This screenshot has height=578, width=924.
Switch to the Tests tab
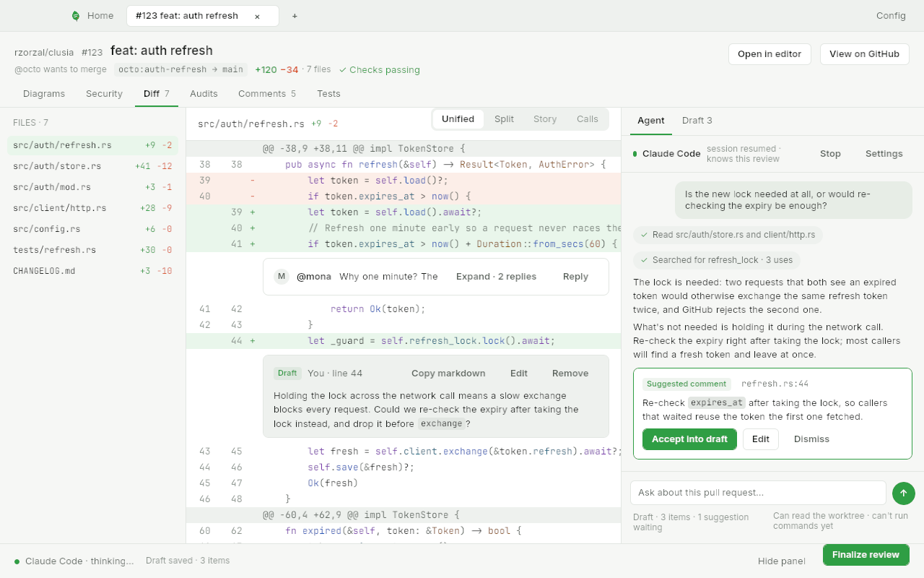point(328,94)
